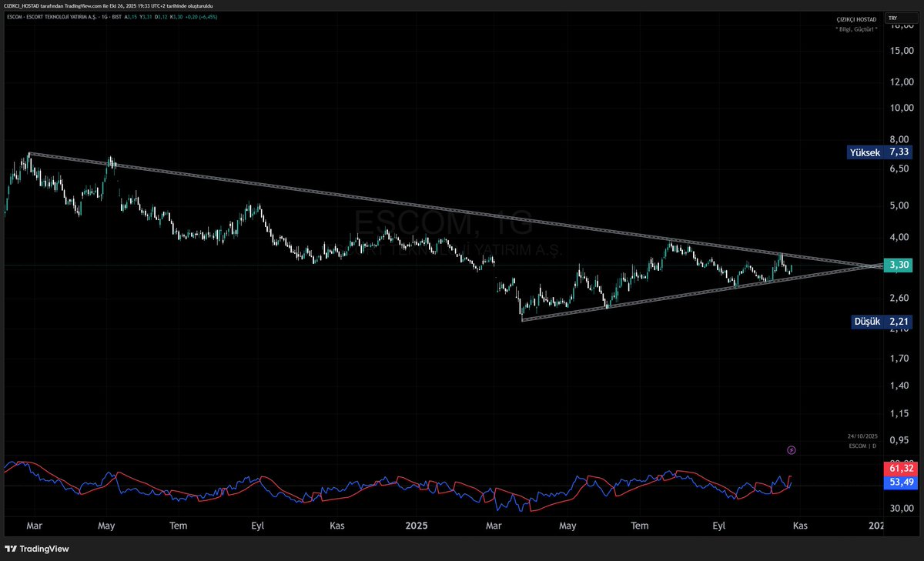The width and height of the screenshot is (924, 561).
Task: Click the Tem label after 2025
Action: [640, 526]
